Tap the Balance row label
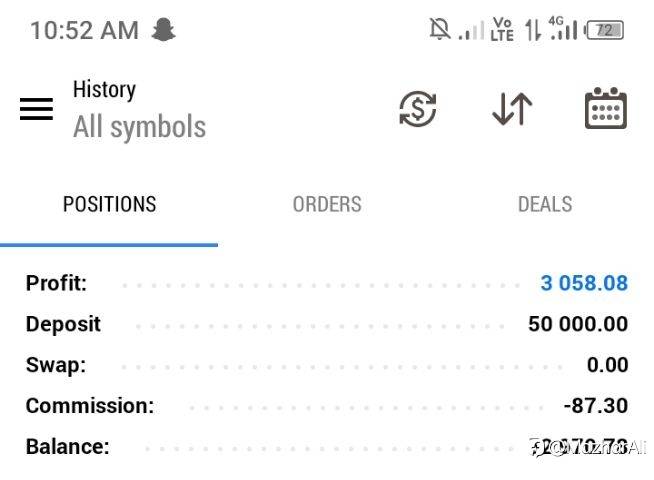654x480 pixels. [x=67, y=446]
